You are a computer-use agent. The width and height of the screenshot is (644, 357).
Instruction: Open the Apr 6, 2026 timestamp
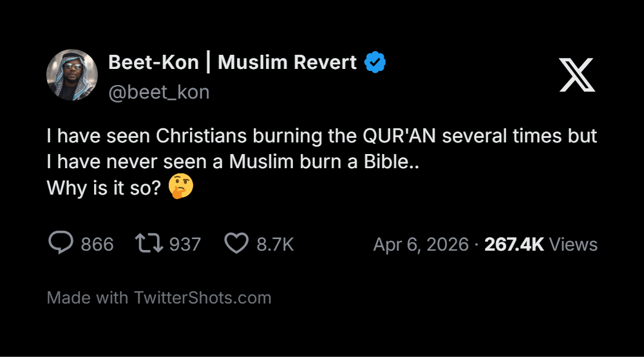click(x=421, y=244)
